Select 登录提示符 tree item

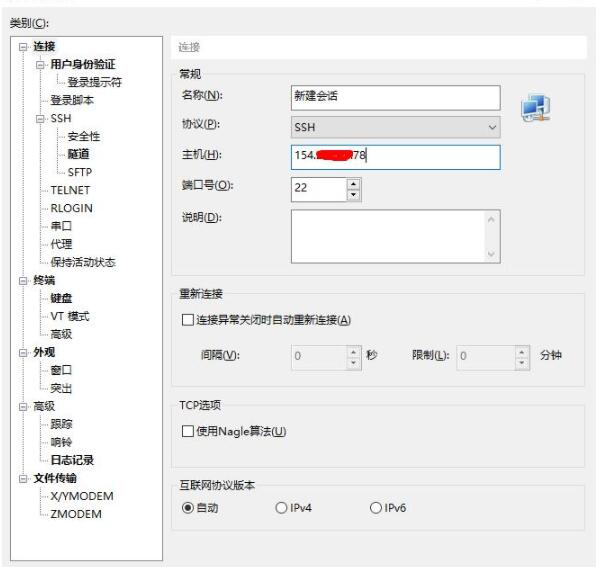pos(94,82)
